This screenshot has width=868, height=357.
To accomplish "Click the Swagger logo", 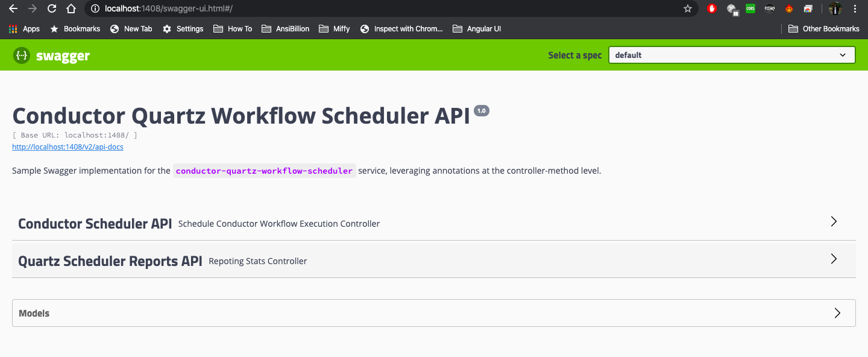I will [x=52, y=55].
